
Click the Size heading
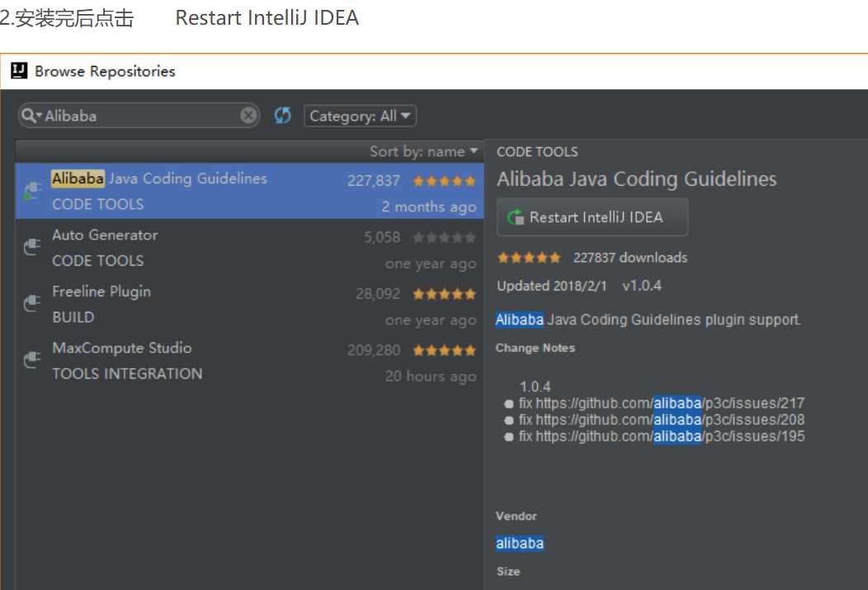pos(508,571)
